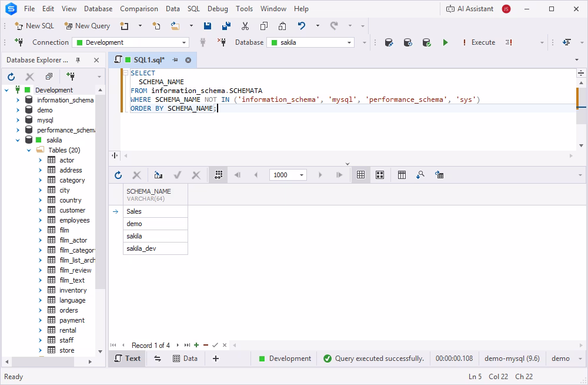Screen dimensions: 588x385
Task: Click the New Query toolbar button
Action: point(87,26)
